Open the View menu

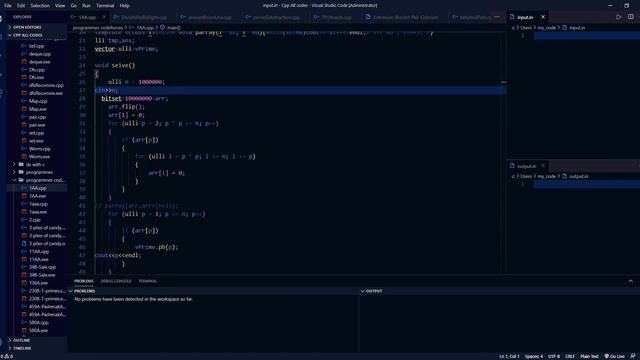coord(60,6)
